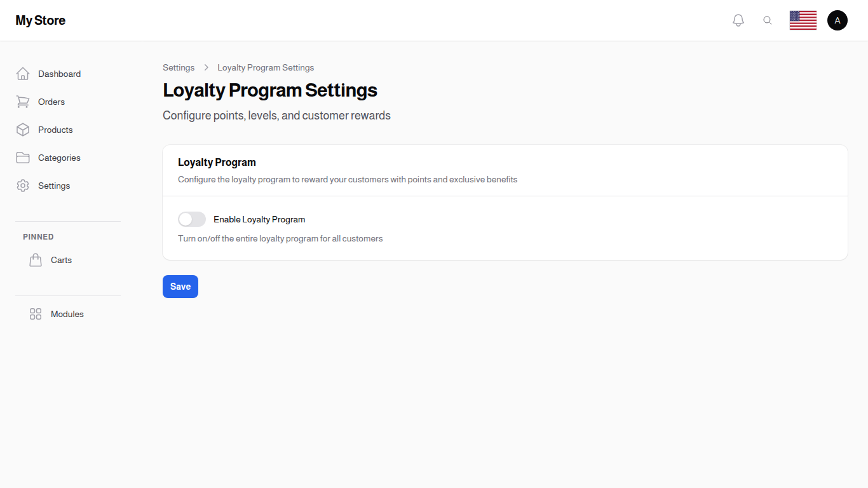This screenshot has height=488, width=868.
Task: Click the Products box icon
Action: point(23,130)
